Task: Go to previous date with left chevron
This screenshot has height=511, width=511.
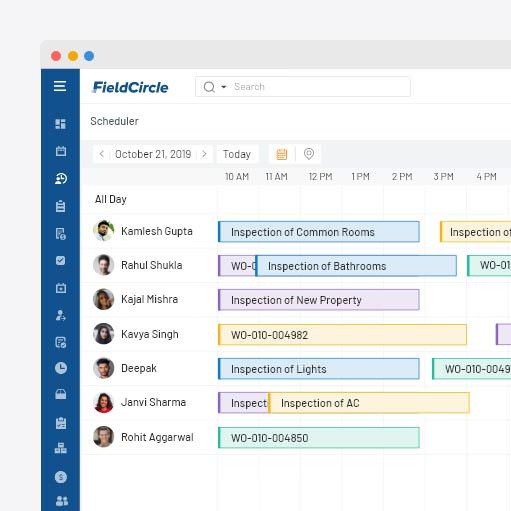Action: pos(102,154)
